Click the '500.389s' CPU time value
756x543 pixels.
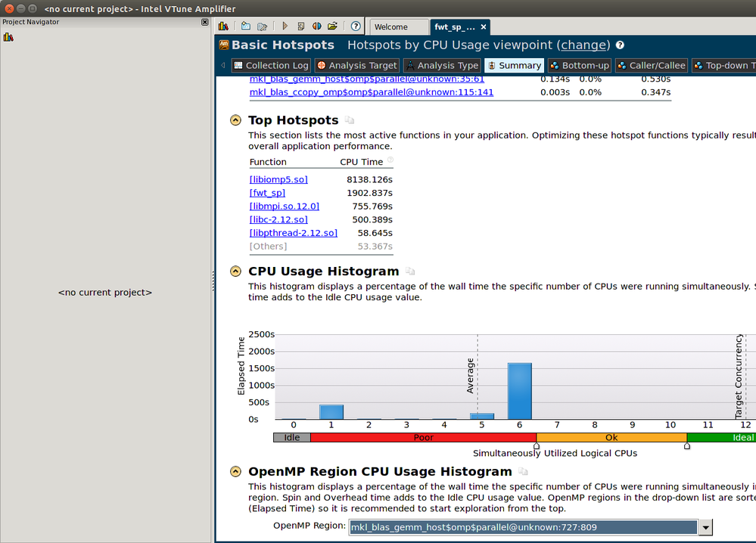(x=372, y=220)
